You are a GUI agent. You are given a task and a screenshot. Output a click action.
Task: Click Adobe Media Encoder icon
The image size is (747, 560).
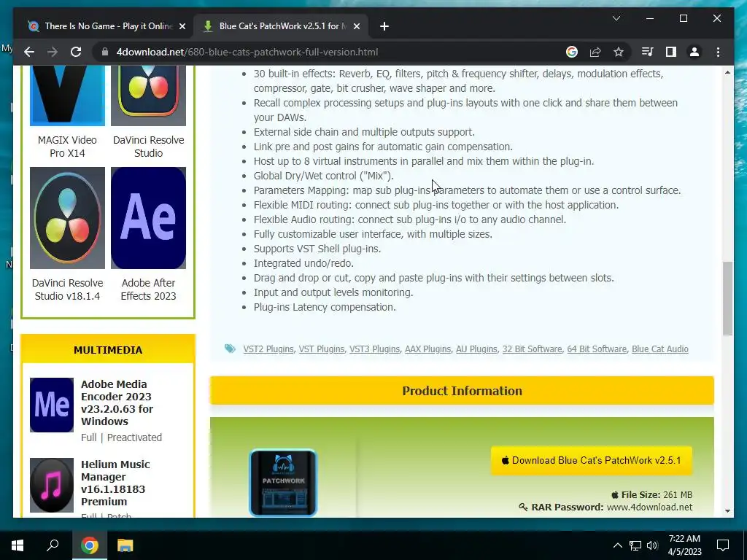52,405
